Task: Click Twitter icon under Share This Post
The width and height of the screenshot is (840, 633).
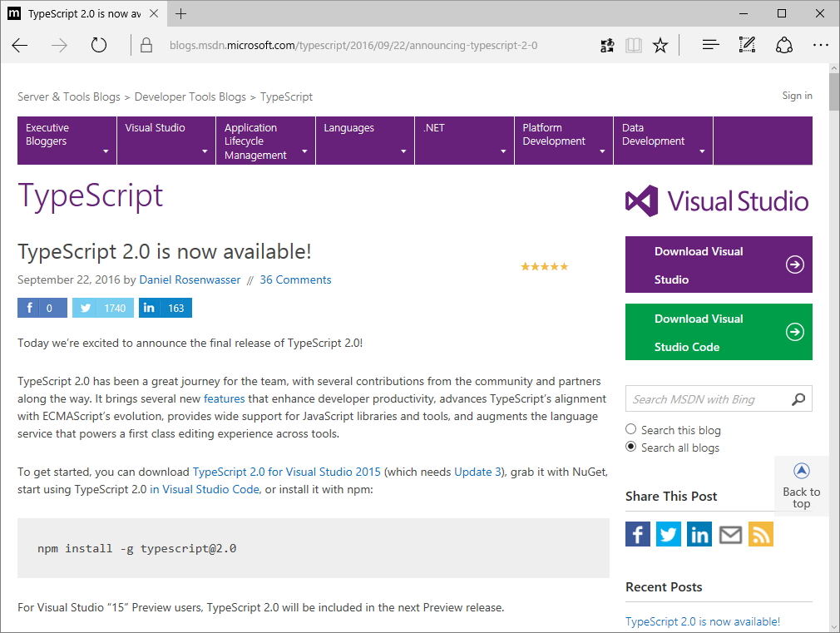Action: (668, 534)
